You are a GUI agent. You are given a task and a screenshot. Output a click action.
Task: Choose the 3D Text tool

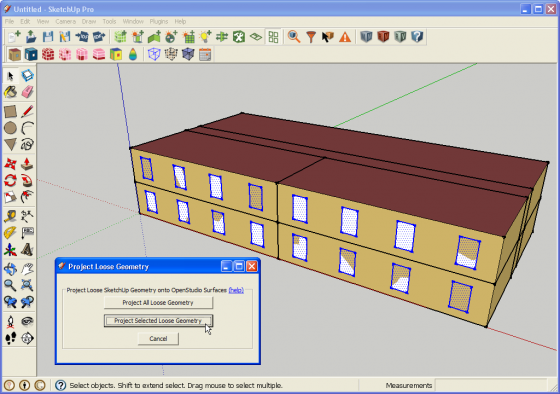pos(27,250)
